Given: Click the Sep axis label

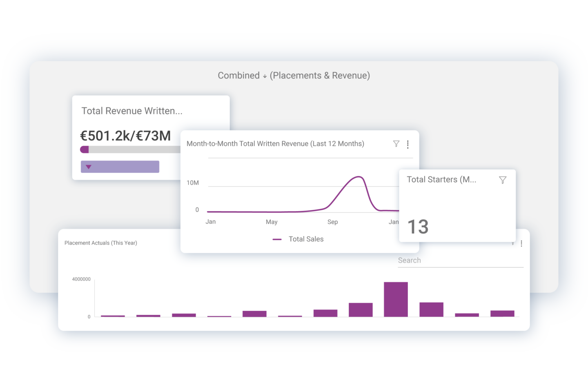Looking at the screenshot, I should click(333, 222).
